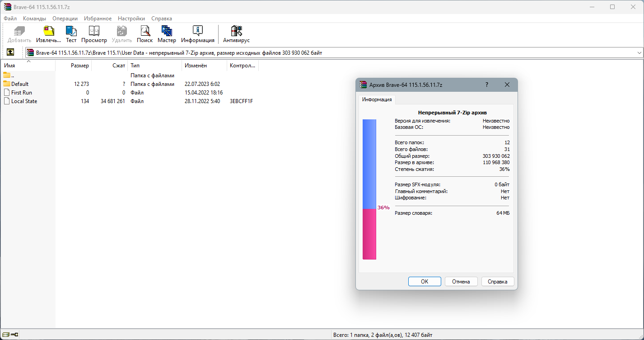Open the Просмотр viewer tool
The height and width of the screenshot is (340, 644).
(x=94, y=34)
